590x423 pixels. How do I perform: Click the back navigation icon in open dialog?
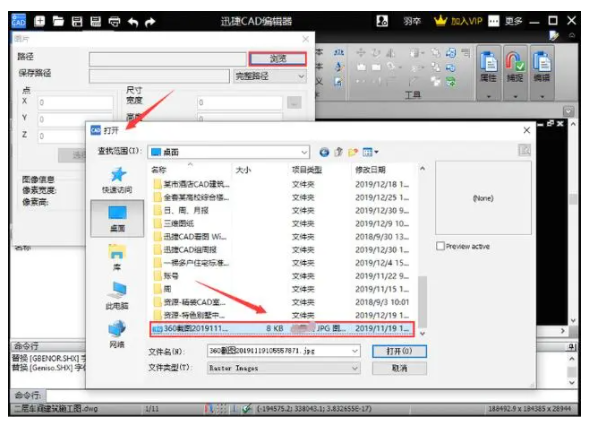click(324, 152)
